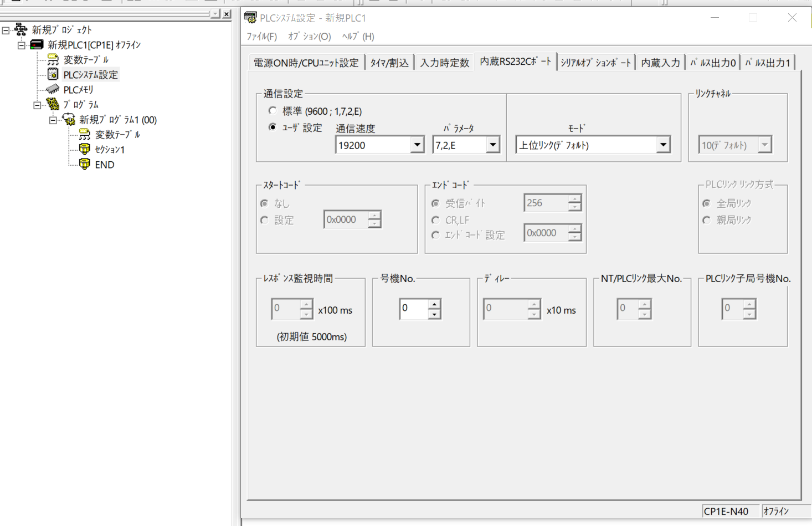Click the プログラム folder icon

click(53, 104)
